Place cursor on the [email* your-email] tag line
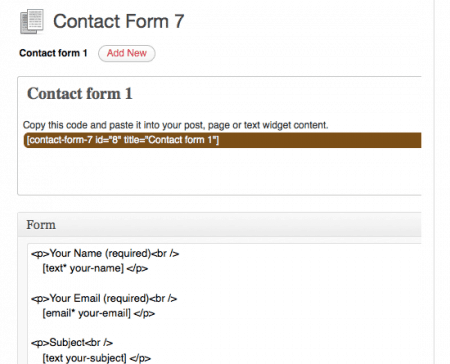 99,313
